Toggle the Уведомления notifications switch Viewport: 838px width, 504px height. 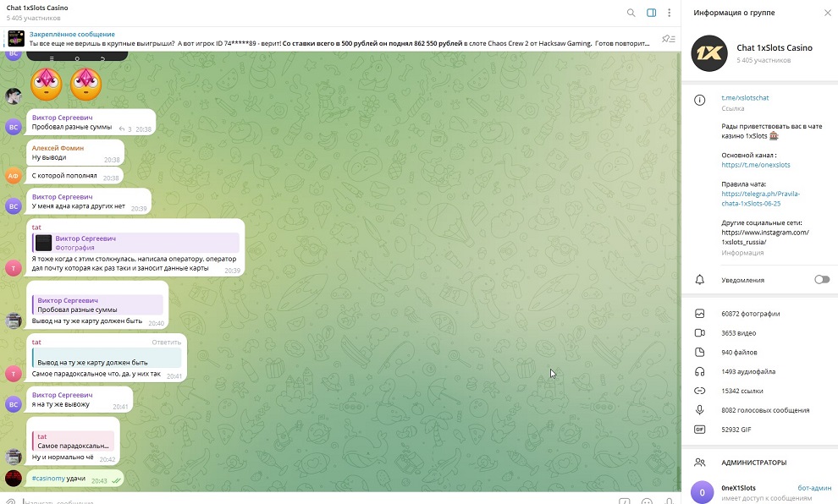pyautogui.click(x=821, y=280)
